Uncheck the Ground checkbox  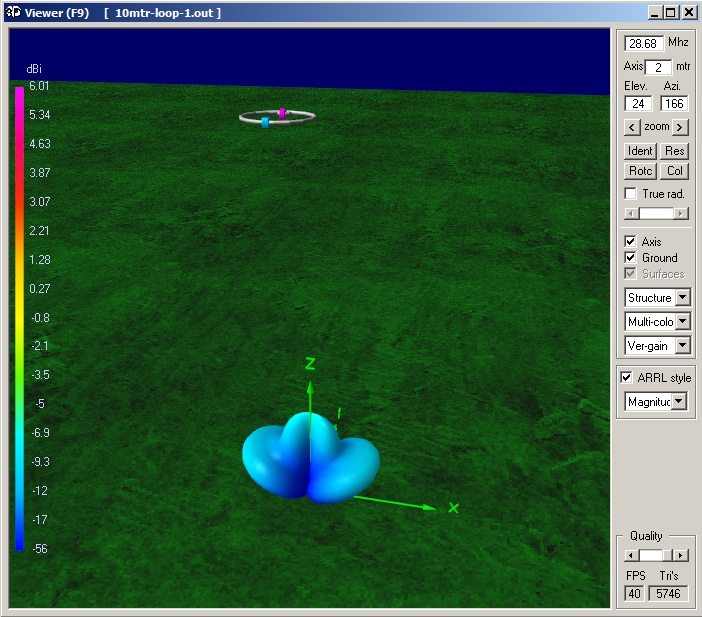(630, 257)
